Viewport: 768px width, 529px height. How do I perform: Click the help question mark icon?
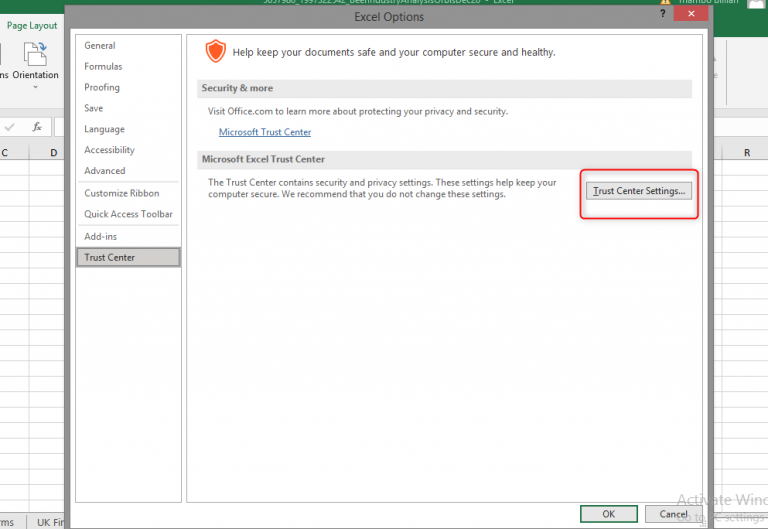click(x=662, y=13)
